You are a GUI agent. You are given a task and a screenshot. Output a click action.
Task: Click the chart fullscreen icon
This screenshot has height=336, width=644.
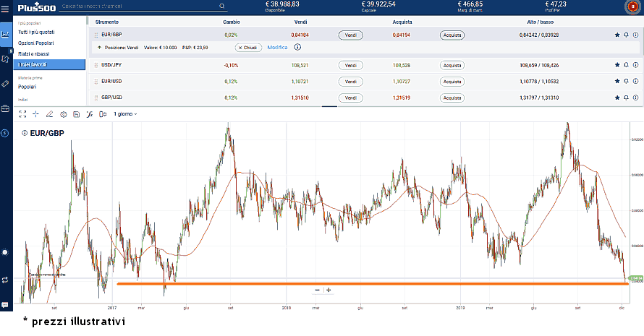coord(22,114)
